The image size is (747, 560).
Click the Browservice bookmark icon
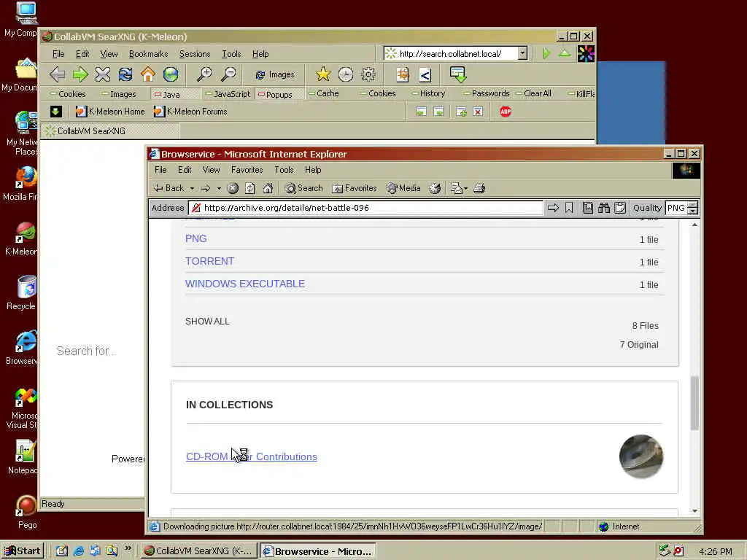[569, 208]
